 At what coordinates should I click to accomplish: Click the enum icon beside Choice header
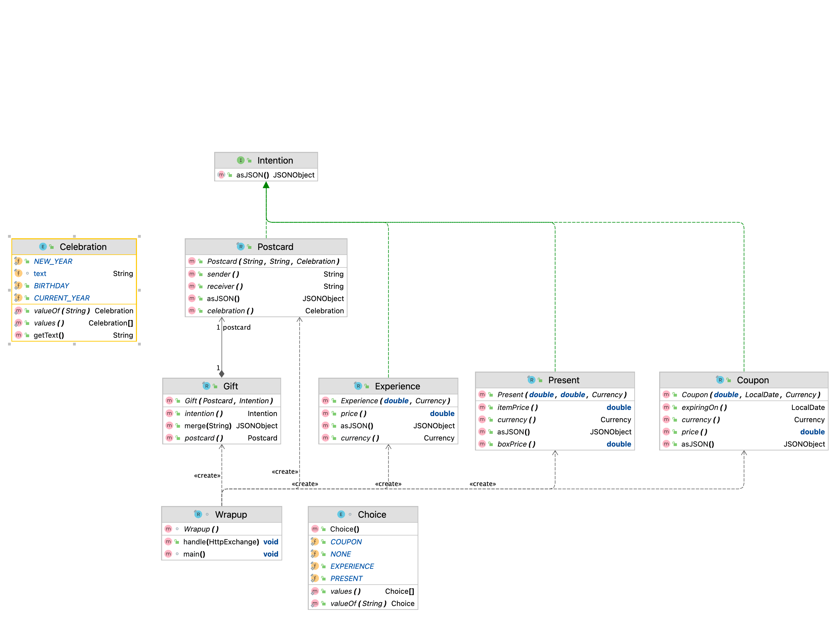click(341, 515)
